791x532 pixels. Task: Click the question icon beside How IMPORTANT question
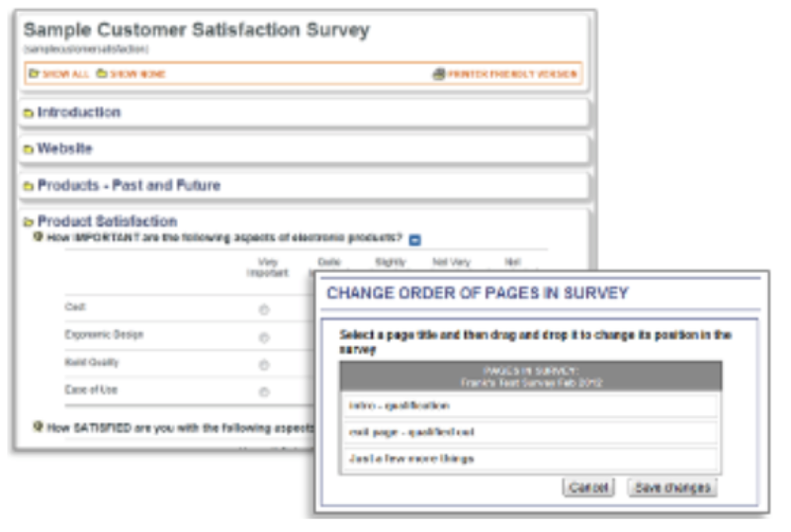(38, 236)
